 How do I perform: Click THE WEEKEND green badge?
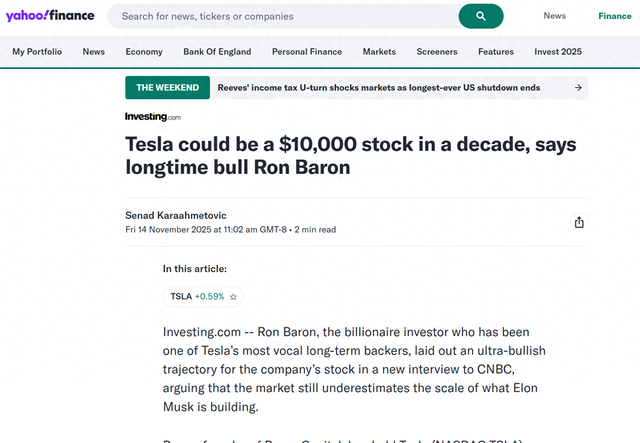pos(167,88)
